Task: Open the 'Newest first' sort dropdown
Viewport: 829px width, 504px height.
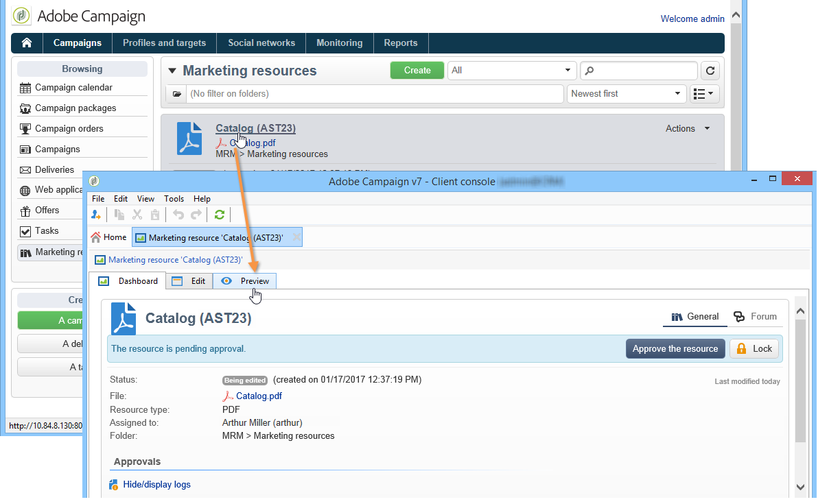Action: 627,94
